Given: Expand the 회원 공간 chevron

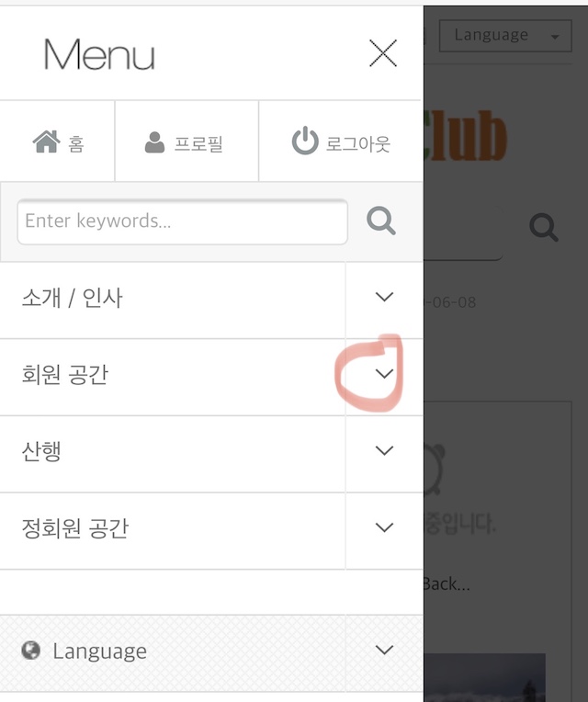Looking at the screenshot, I should (x=384, y=373).
